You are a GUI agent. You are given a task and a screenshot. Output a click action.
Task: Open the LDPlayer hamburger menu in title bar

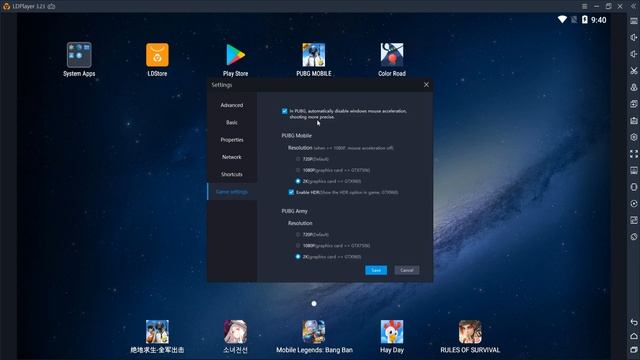click(x=584, y=6)
